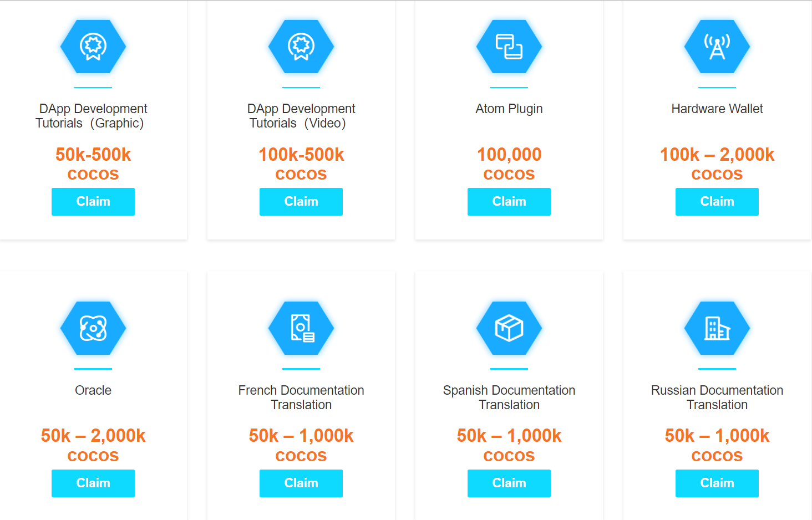Viewport: 812px width, 520px height.
Task: Claim the Oracle bounty
Action: click(x=93, y=483)
